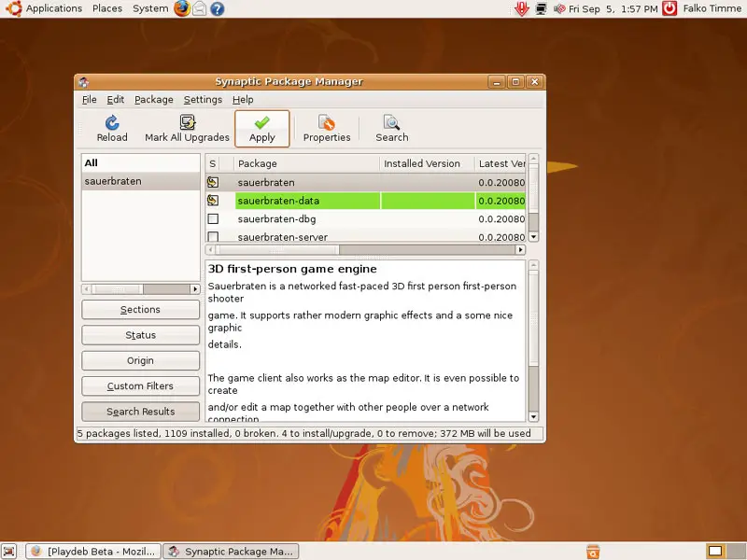
Task: Select the "sauerbraten-dbg" package name
Action: coord(276,219)
